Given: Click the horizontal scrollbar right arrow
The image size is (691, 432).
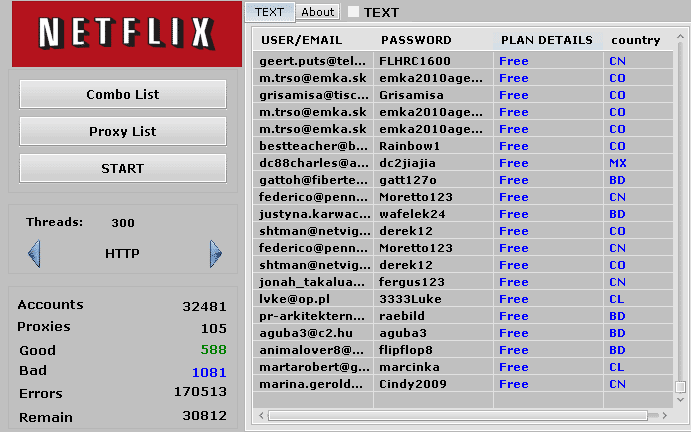Looking at the screenshot, I should [x=665, y=415].
